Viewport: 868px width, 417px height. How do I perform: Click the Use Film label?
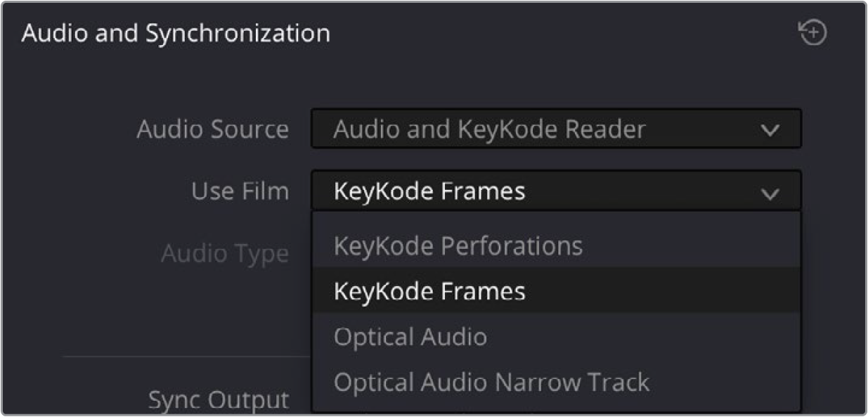tap(240, 191)
